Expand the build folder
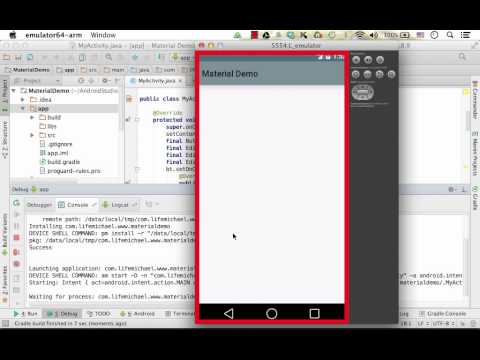This screenshot has height=360, width=480. point(32,117)
